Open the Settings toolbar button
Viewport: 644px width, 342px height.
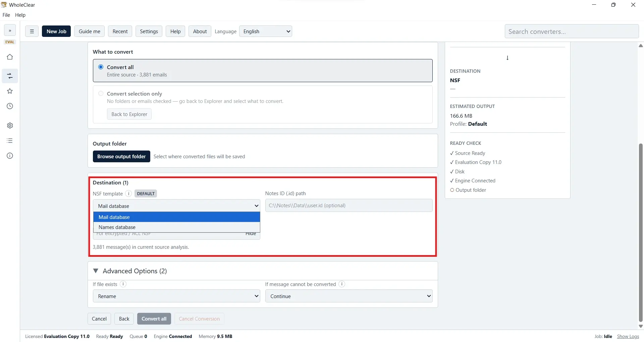pos(149,31)
